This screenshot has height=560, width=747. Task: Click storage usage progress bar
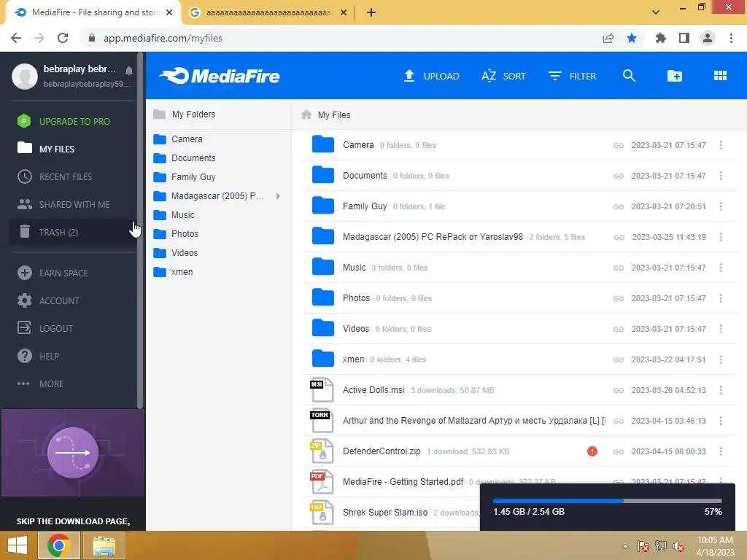[608, 501]
